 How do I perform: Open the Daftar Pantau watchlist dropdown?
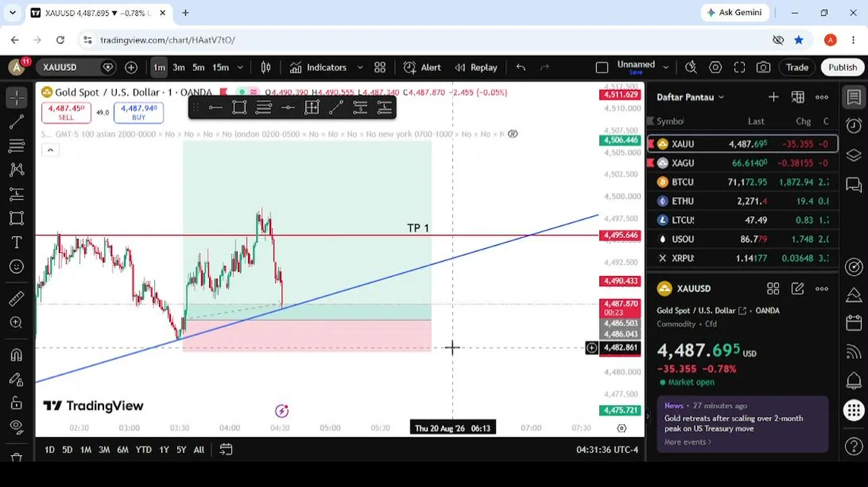pos(690,97)
